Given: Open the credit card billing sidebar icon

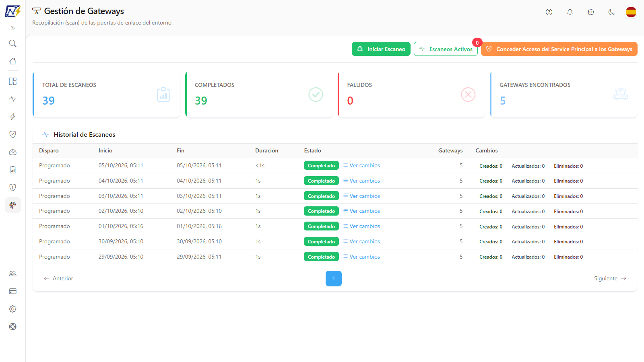Looking at the screenshot, I should (x=13, y=291).
